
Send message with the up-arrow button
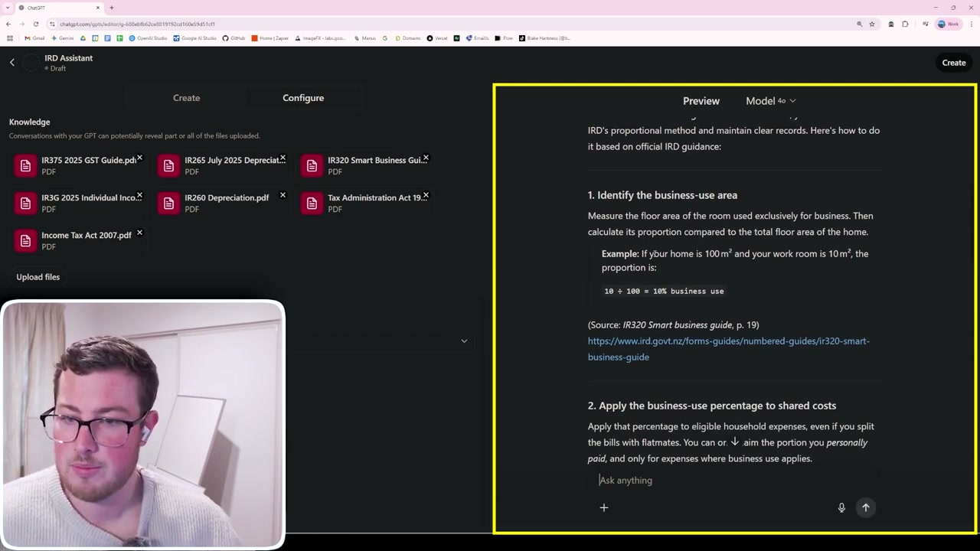(866, 507)
